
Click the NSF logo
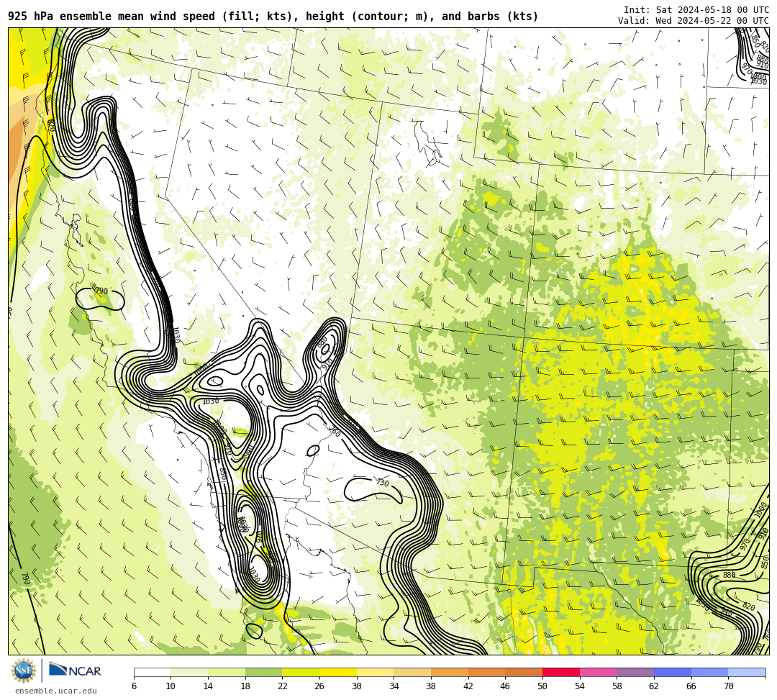(x=24, y=671)
